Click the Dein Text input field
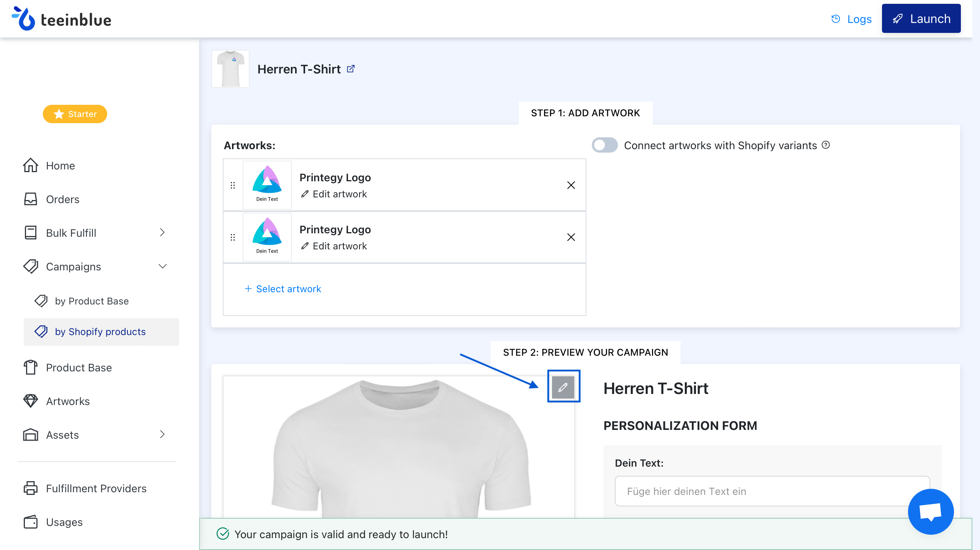 (x=773, y=491)
